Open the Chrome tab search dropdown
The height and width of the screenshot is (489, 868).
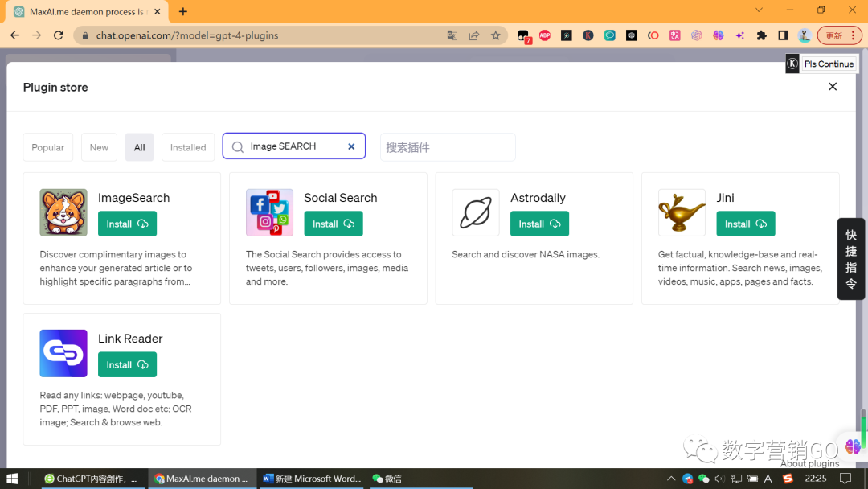coord(759,10)
